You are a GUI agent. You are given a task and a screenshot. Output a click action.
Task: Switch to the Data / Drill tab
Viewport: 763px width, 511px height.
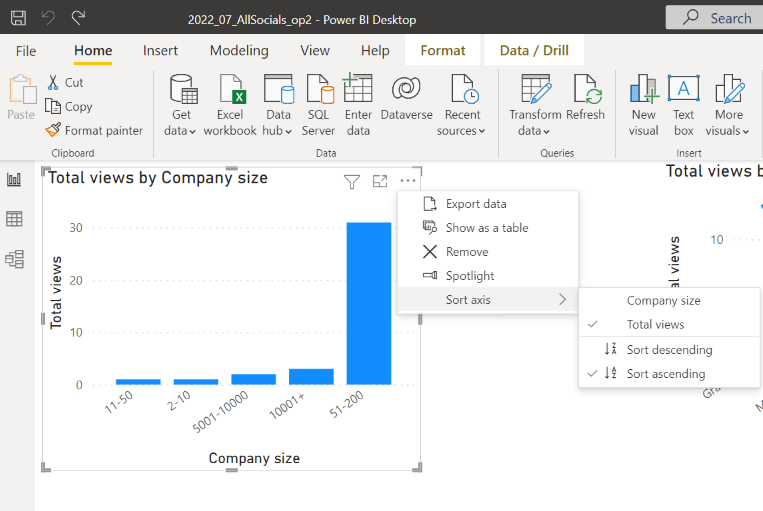(x=534, y=51)
